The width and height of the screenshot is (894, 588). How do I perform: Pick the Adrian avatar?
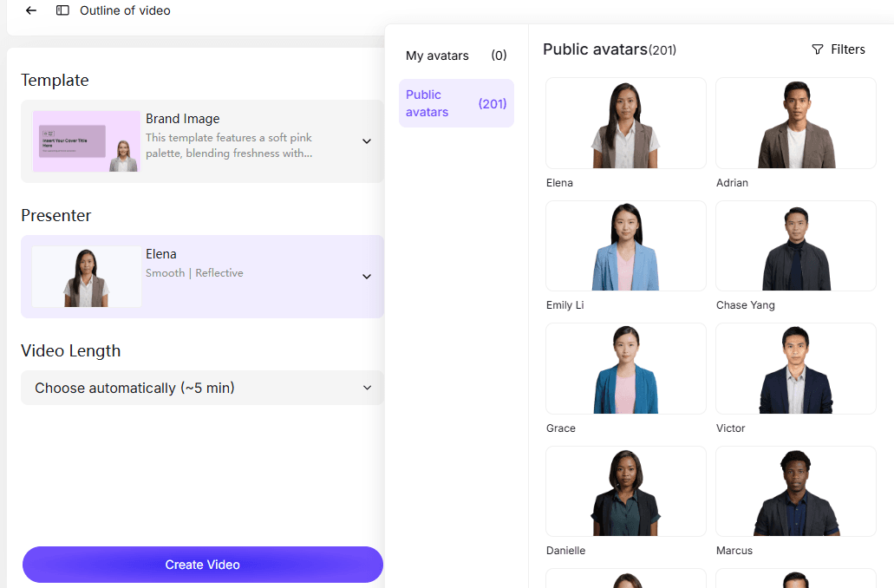coord(795,123)
